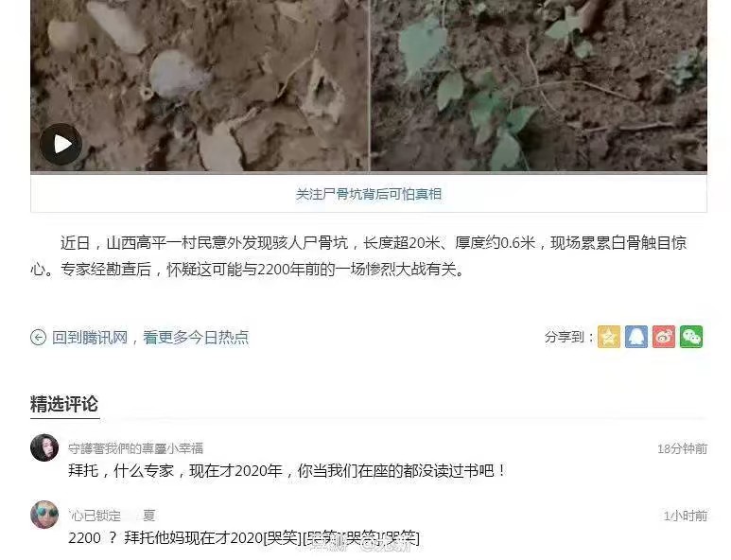The width and height of the screenshot is (731, 560).
Task: Open the 回到腾讯网 link
Action: pos(90,337)
